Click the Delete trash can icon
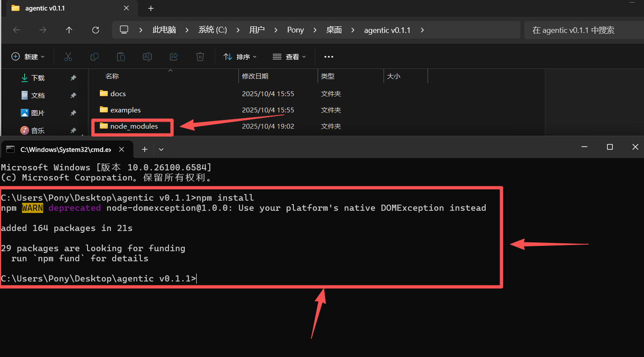 click(x=200, y=57)
